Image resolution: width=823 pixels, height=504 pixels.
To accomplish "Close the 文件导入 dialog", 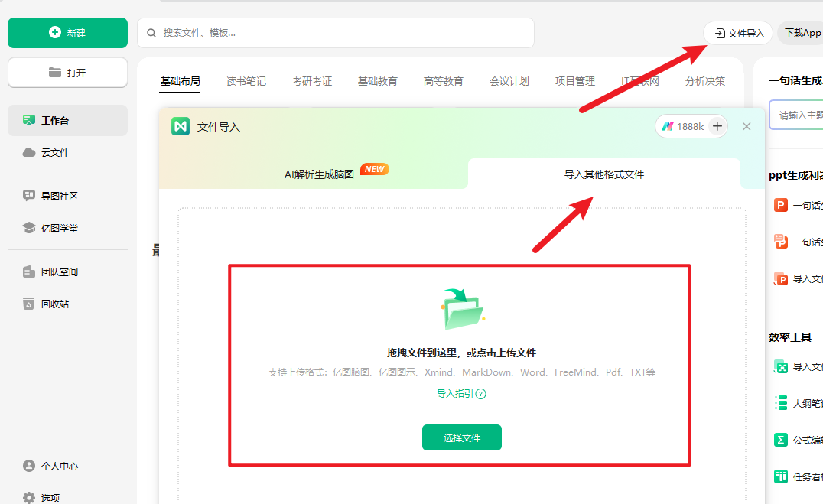I will 747,126.
